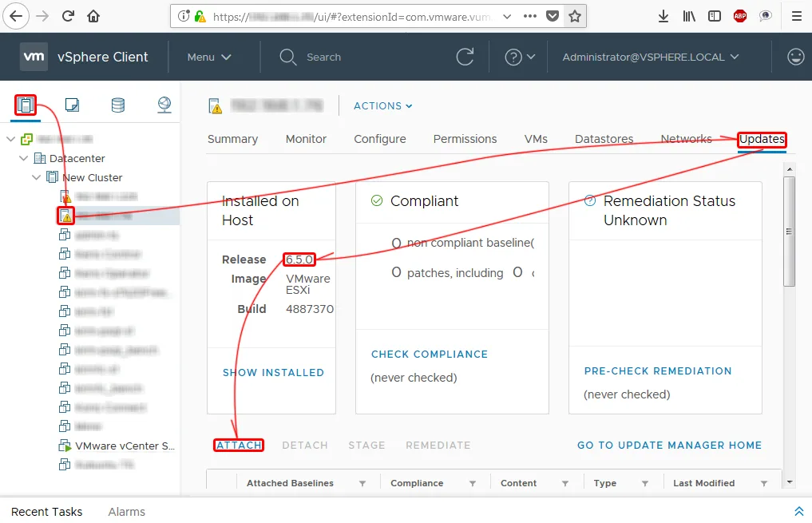This screenshot has width=812, height=523.
Task: Expand the bottom Recent Tasks panel
Action: [798, 512]
